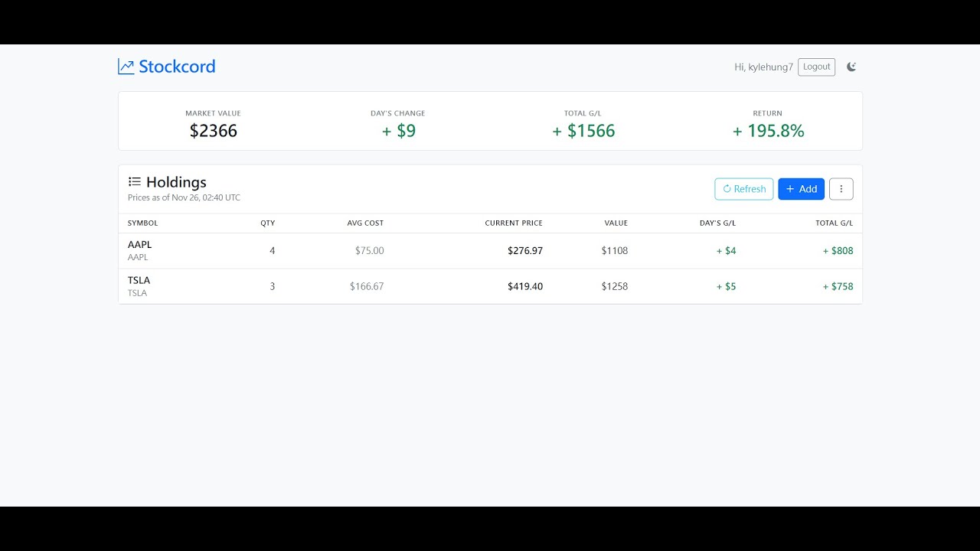Click TSLA average cost $166.67
Screen dimensions: 980x551
tap(367, 286)
